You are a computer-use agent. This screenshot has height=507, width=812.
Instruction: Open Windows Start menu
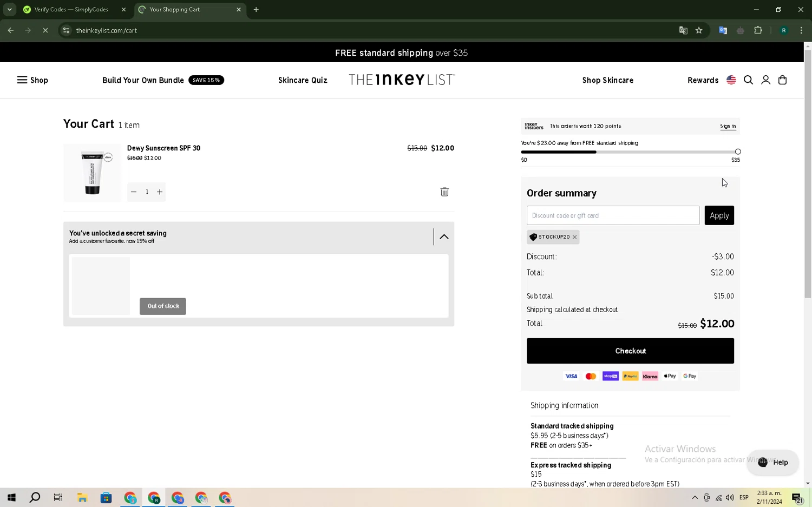coord(11,498)
